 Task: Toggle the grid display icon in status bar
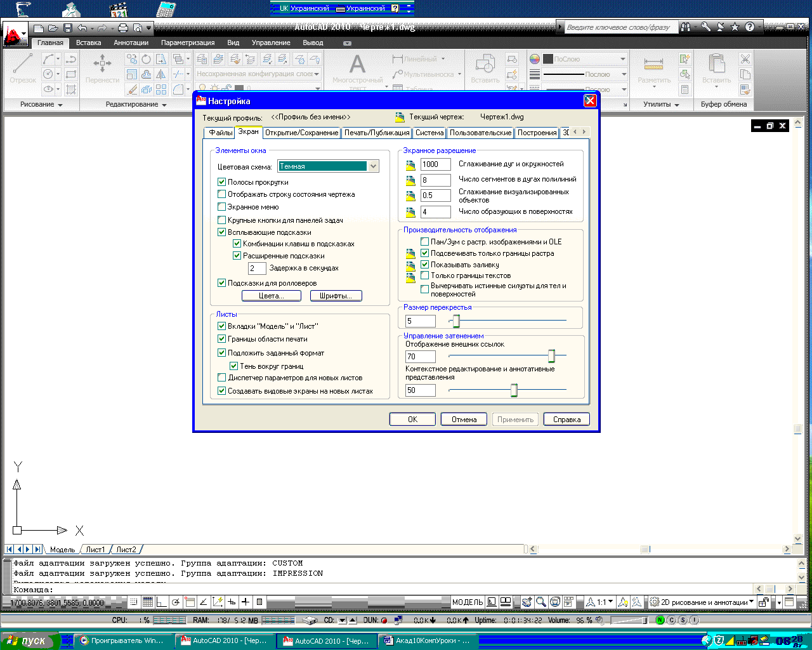pos(148,602)
